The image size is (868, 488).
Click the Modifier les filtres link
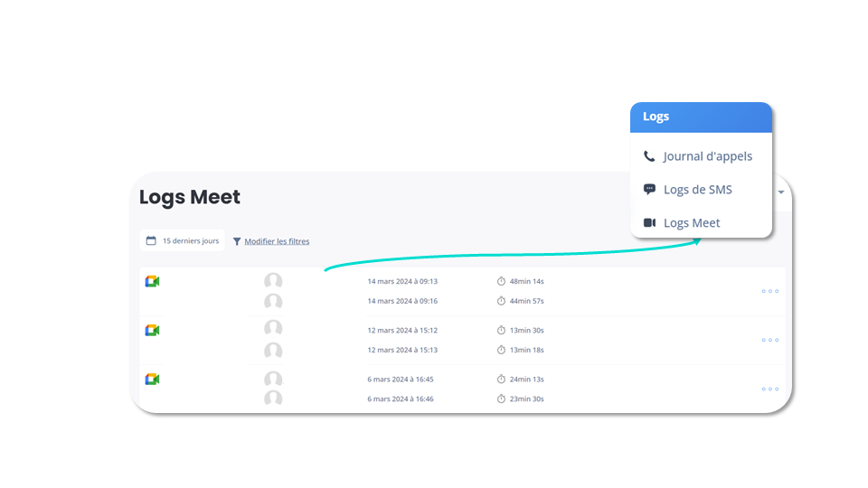(277, 241)
